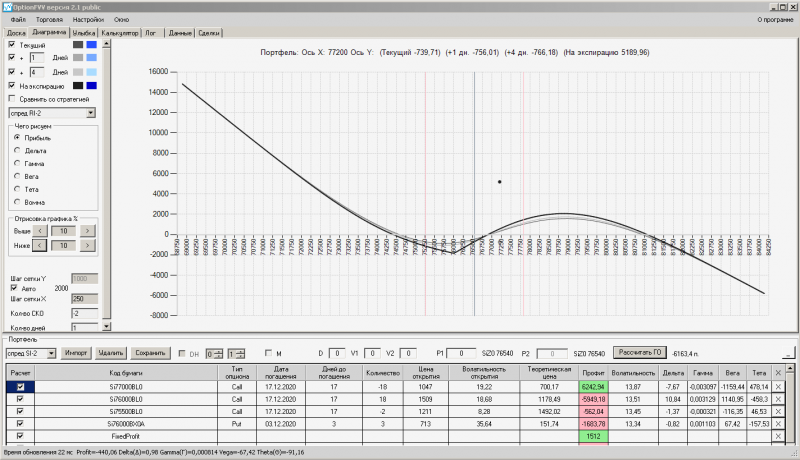
Task: Delete the Si75500BL0 row with its X
Action: point(778,412)
